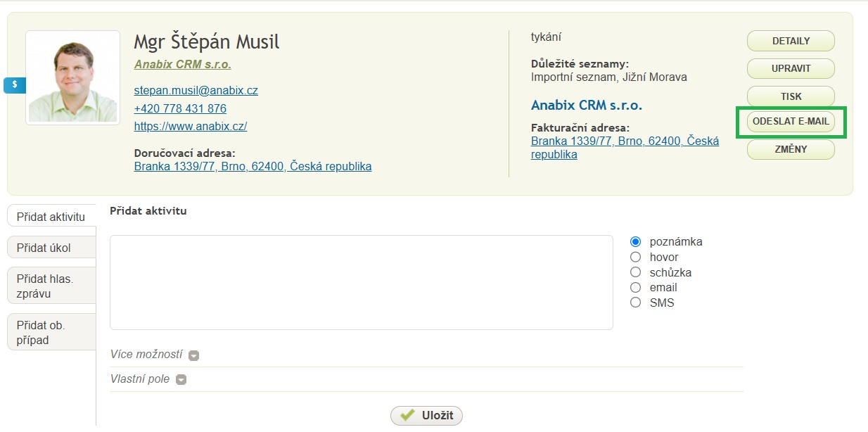The width and height of the screenshot is (868, 432).
Task: Expand the Více možností section
Action: (194, 355)
